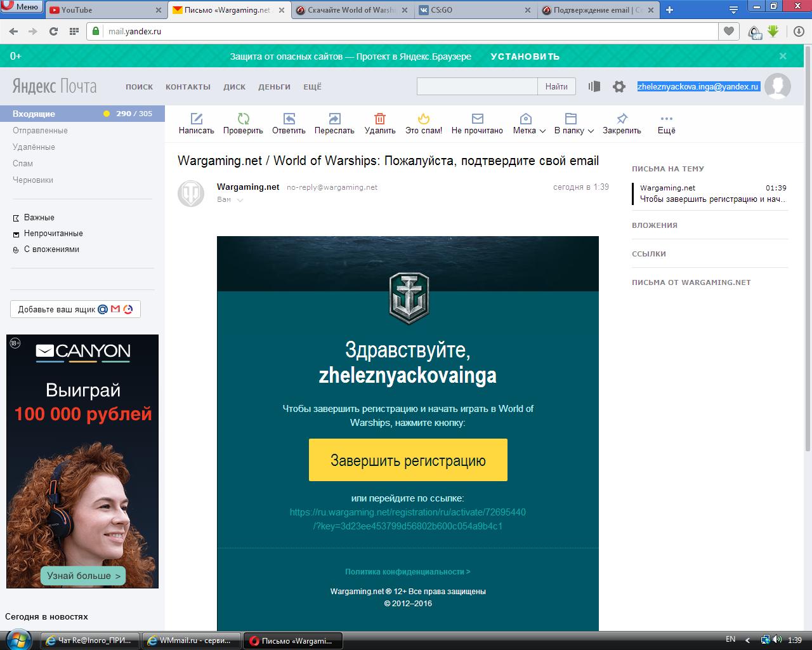This screenshot has height=650, width=812.
Task: Open the Opera Меню button
Action: point(22,7)
